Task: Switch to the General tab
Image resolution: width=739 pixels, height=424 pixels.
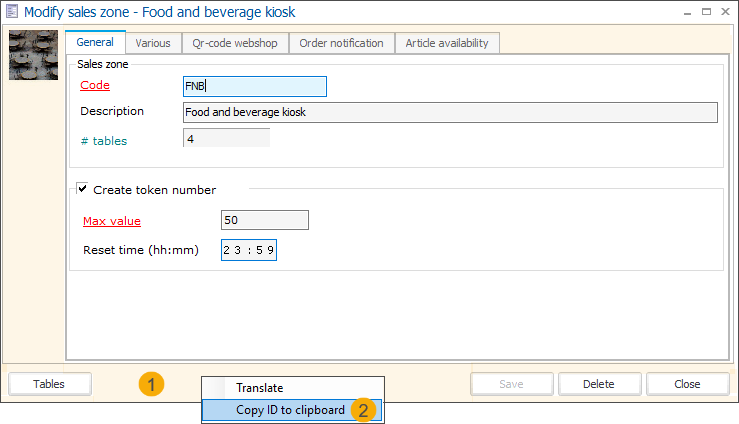Action: coord(95,42)
